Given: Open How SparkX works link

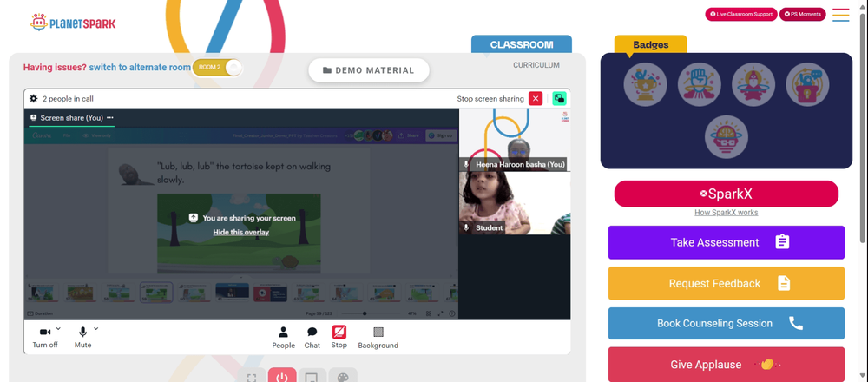Looking at the screenshot, I should pyautogui.click(x=727, y=213).
